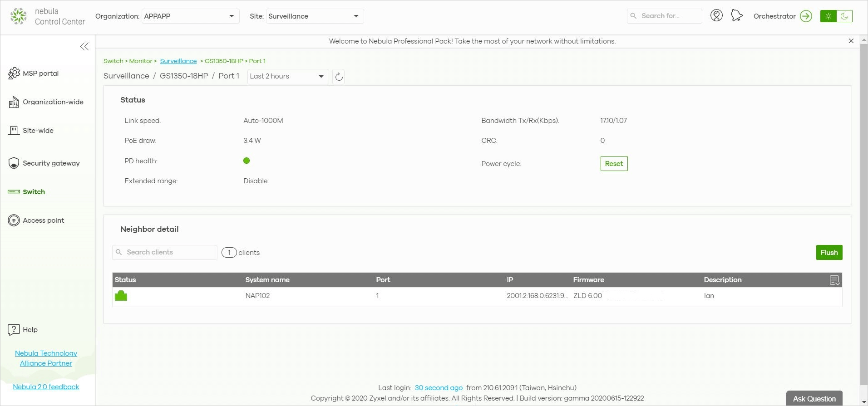Click the Help question mark icon
This screenshot has height=406, width=868.
(x=14, y=330)
